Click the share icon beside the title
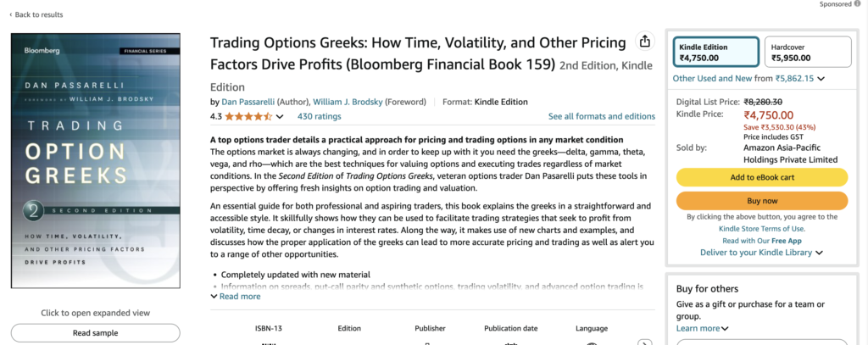 click(644, 42)
